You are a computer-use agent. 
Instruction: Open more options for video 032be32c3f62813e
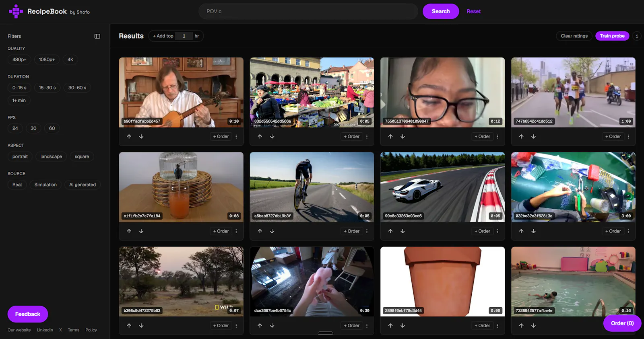coord(628,231)
